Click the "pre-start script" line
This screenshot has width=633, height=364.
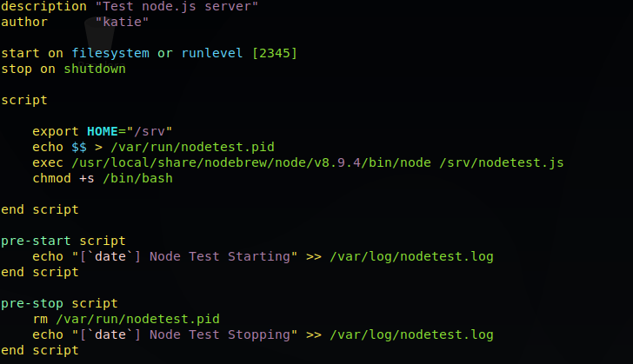(x=63, y=241)
